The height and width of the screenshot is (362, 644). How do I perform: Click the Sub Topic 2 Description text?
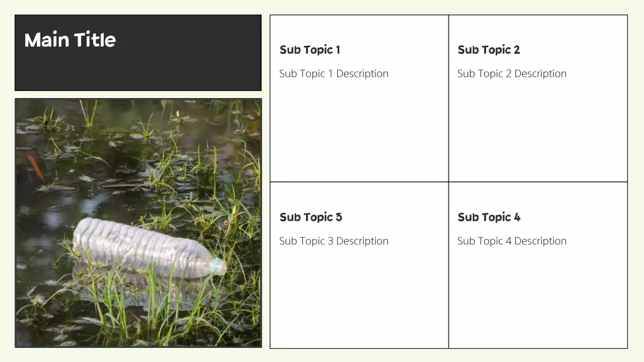(512, 73)
